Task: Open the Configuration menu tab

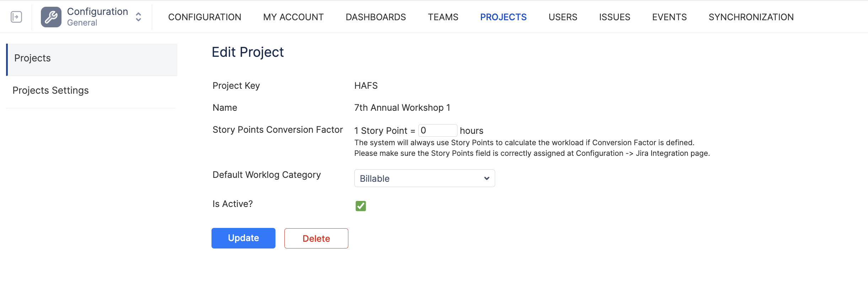Action: point(204,17)
